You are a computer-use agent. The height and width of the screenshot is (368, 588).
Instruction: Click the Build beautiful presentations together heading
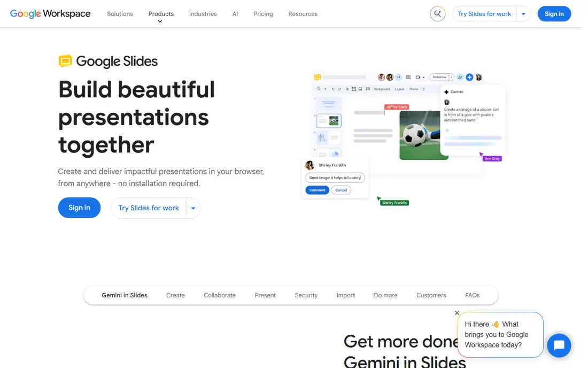coord(136,117)
